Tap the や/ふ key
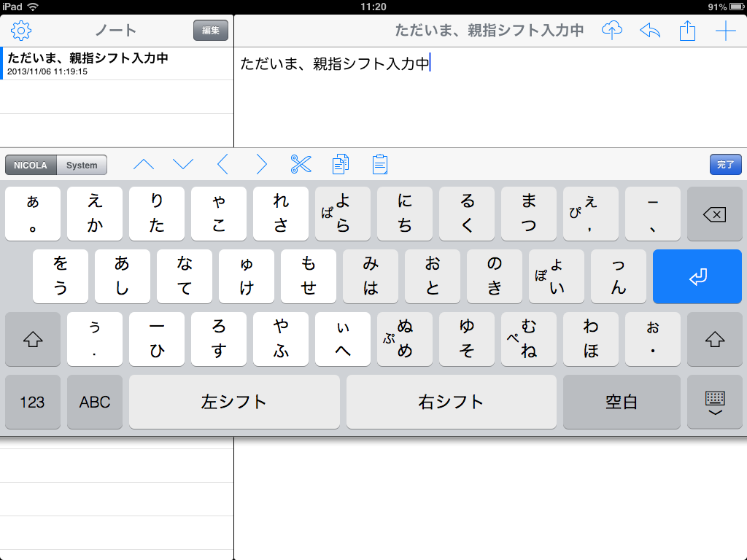Image resolution: width=747 pixels, height=560 pixels. pyautogui.click(x=281, y=339)
